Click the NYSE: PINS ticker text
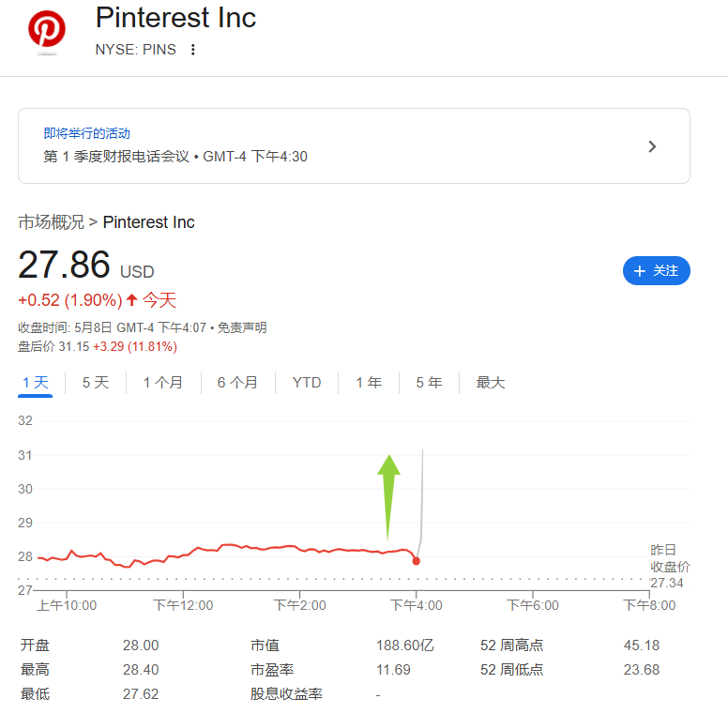The image size is (728, 714). coord(136,50)
